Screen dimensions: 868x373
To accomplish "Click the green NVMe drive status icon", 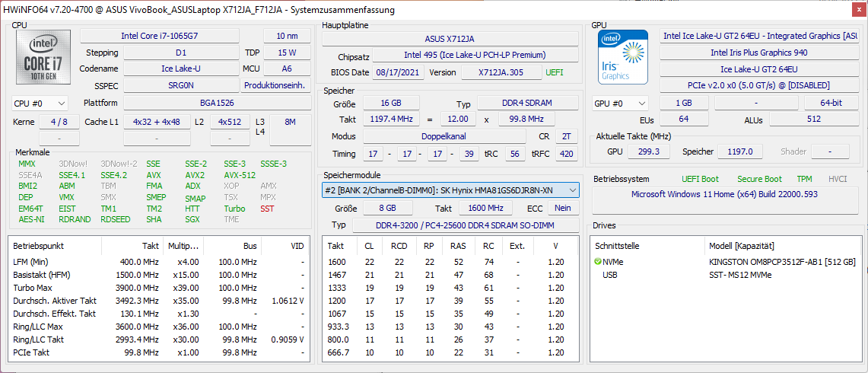I will pos(598,262).
